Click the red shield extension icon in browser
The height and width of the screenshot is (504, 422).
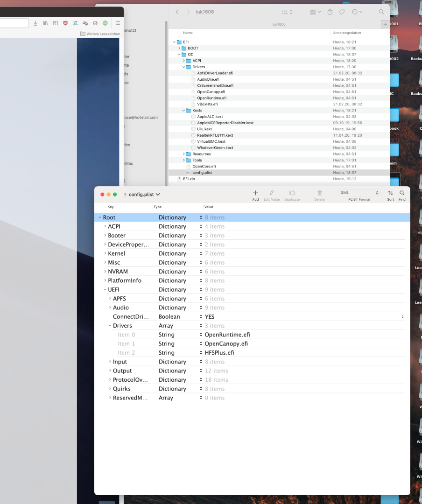coord(65,23)
